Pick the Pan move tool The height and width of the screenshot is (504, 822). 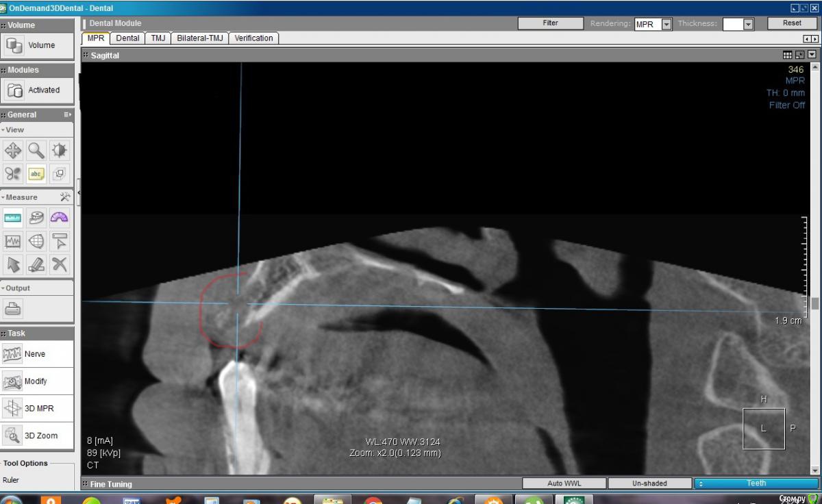pyautogui.click(x=13, y=150)
